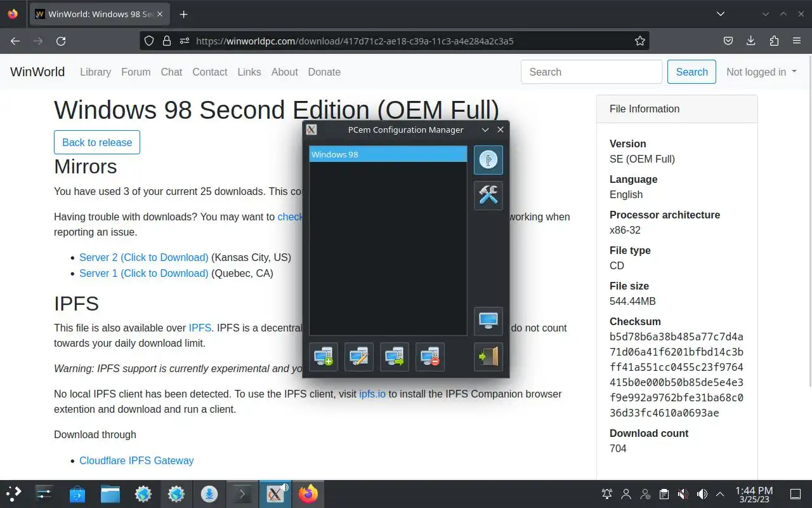
Task: Open Firefox extensions puzzle icon
Action: [774, 41]
